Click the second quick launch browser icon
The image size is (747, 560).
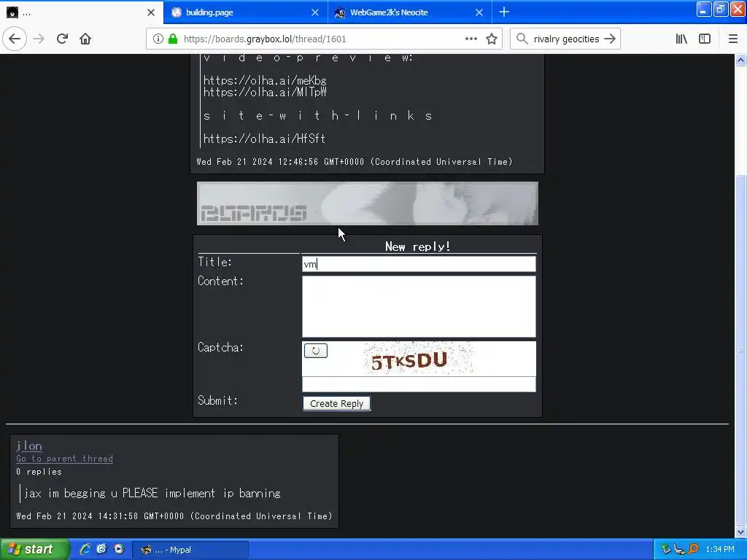point(101,550)
